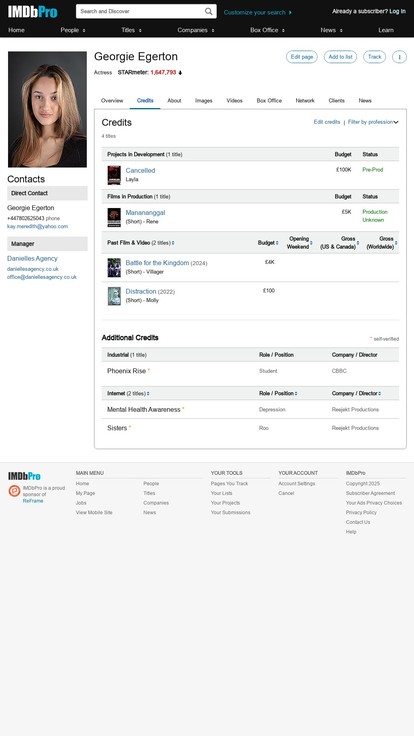Click View Mobile Site footer link
This screenshot has height=736, width=414.
(94, 513)
